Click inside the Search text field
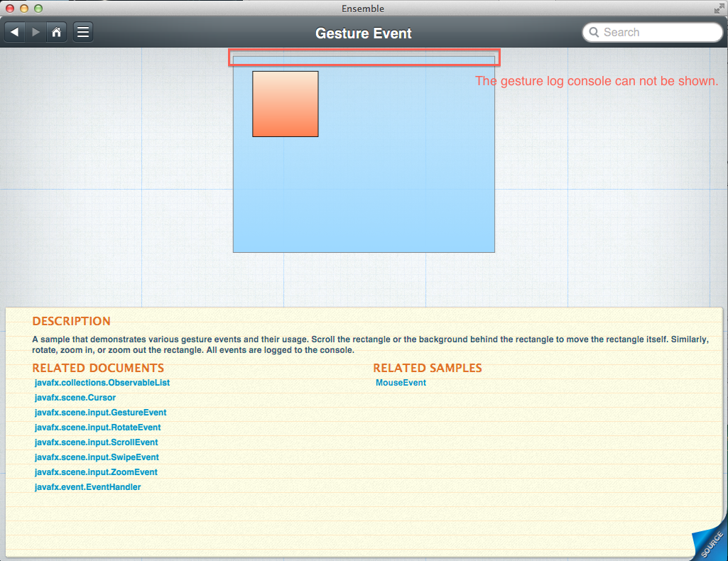 [657, 33]
